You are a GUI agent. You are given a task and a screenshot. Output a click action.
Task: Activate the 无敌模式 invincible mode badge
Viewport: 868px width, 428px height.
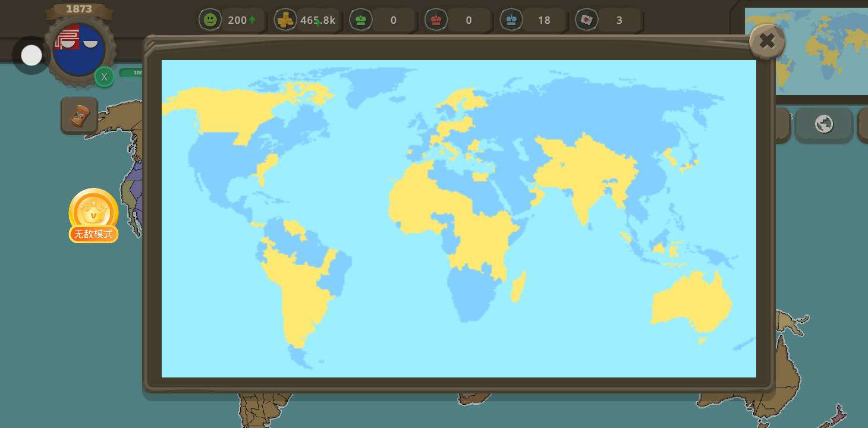(93, 216)
